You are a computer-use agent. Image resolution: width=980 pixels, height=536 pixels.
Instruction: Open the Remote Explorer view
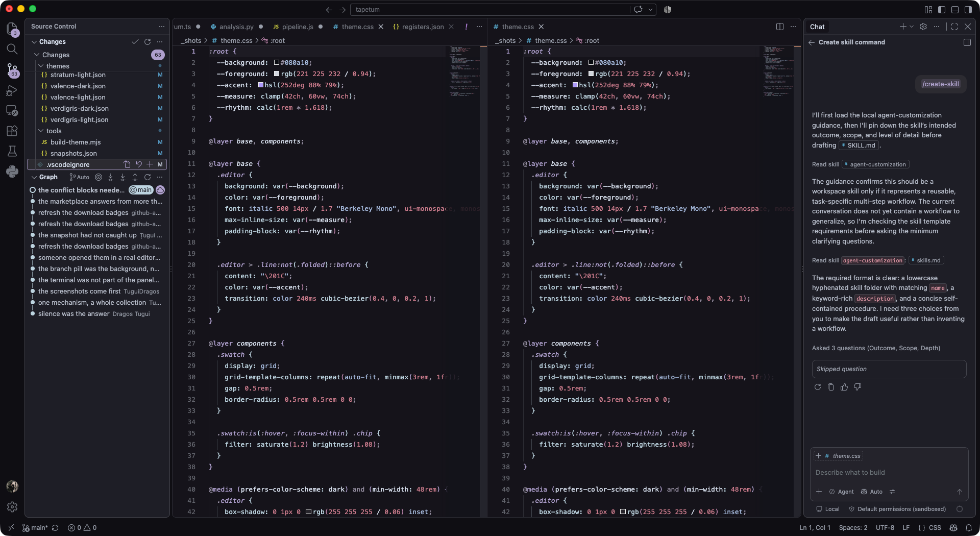point(12,111)
